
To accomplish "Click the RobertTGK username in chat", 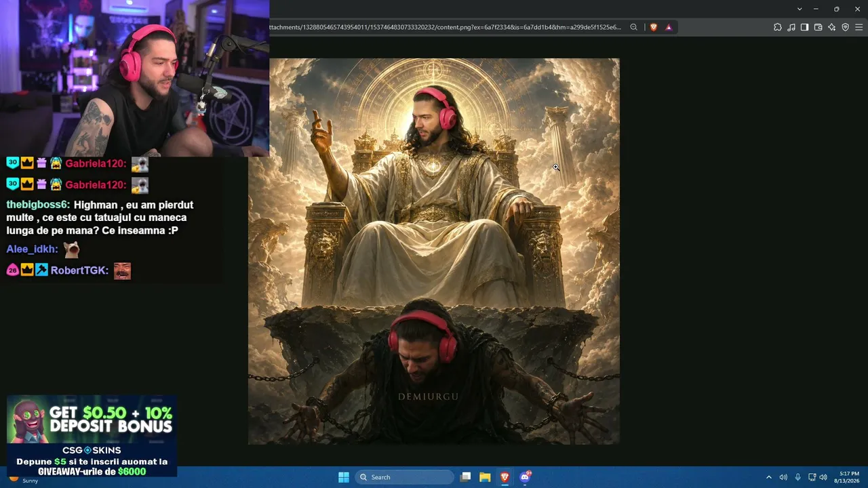I will pos(78,270).
